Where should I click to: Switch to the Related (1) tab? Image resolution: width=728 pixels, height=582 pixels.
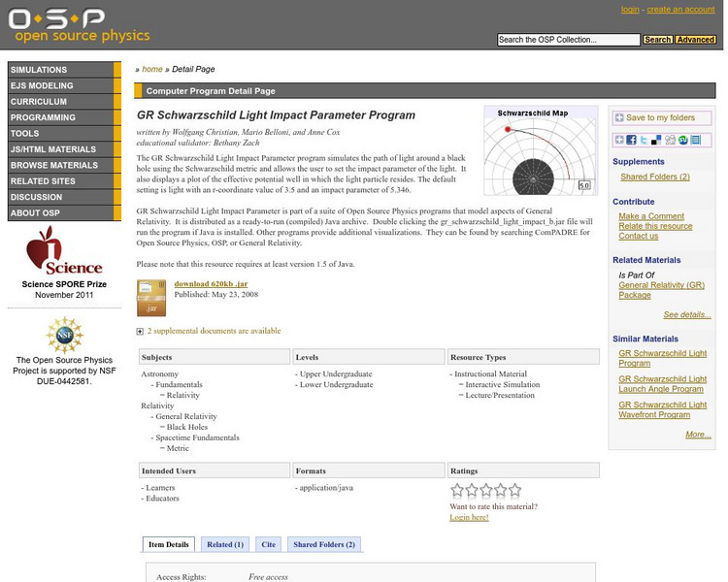[x=225, y=544]
